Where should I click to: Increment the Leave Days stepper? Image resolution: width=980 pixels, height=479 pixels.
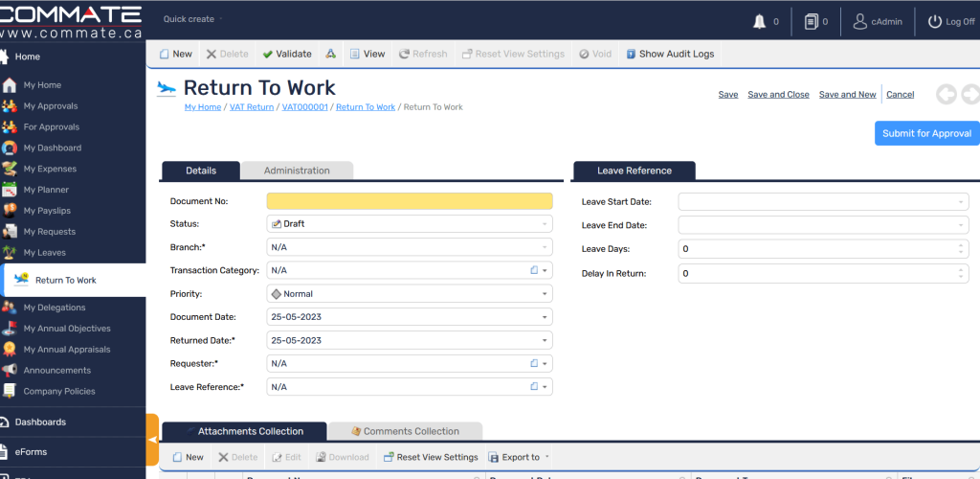(x=961, y=245)
